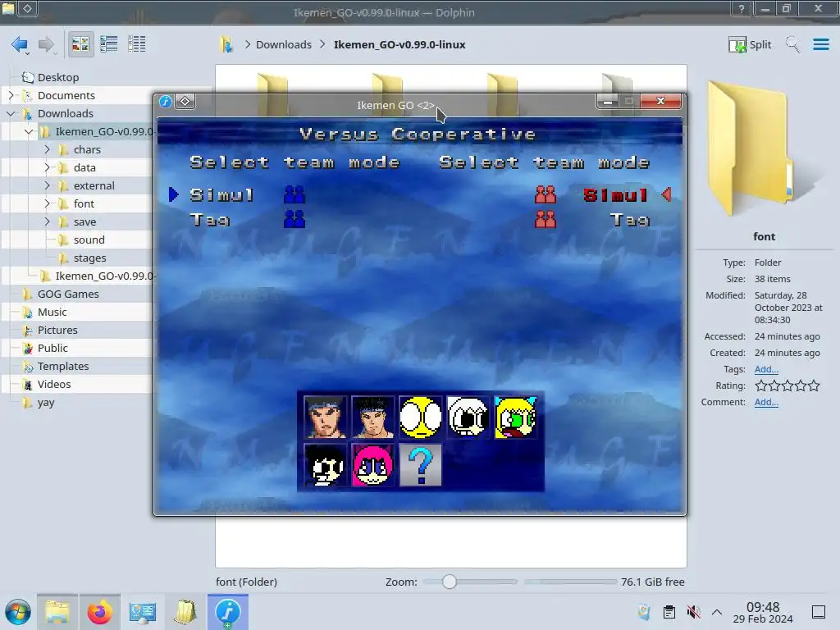This screenshot has width=840, height=630.
Task: Click the Ikemen GO taskbar entry
Action: [x=227, y=612]
